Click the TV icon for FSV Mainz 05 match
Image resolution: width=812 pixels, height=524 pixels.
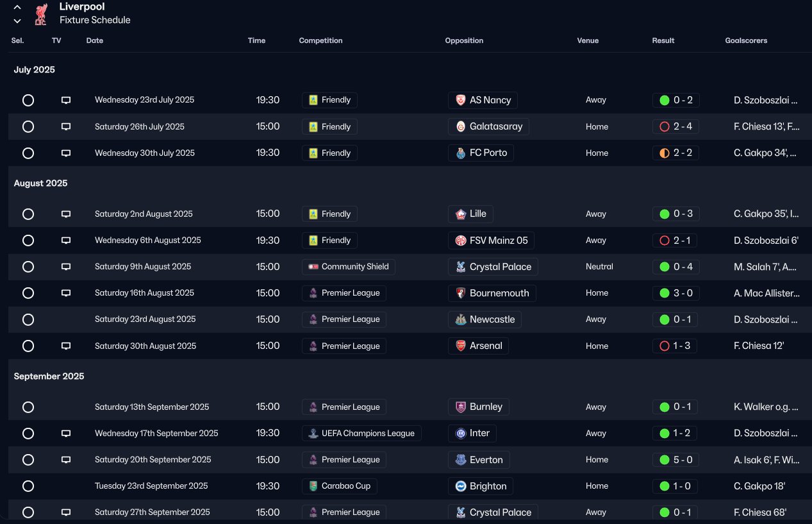(66, 241)
